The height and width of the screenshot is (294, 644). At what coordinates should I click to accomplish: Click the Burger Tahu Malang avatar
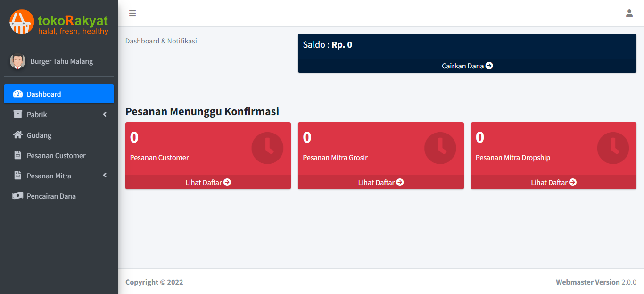(17, 61)
